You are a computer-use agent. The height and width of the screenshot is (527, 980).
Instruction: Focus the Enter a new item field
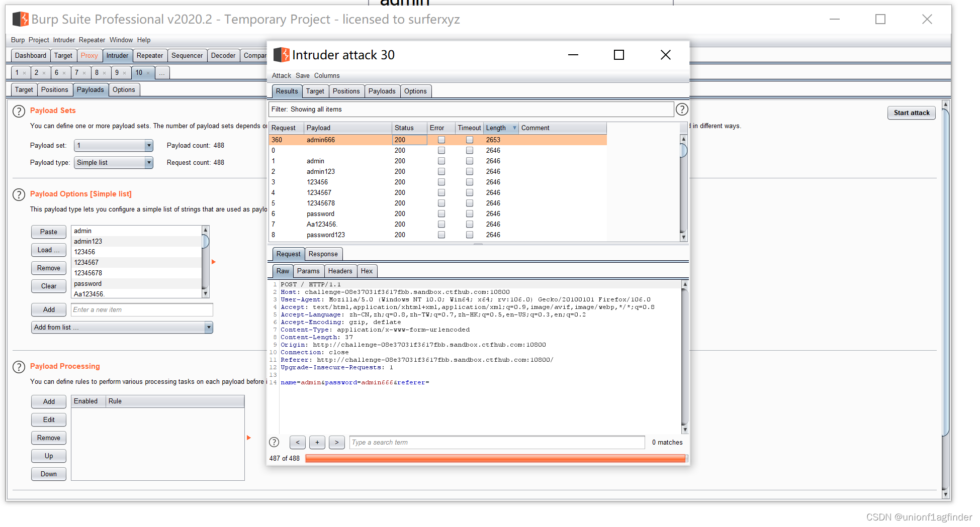tap(142, 310)
